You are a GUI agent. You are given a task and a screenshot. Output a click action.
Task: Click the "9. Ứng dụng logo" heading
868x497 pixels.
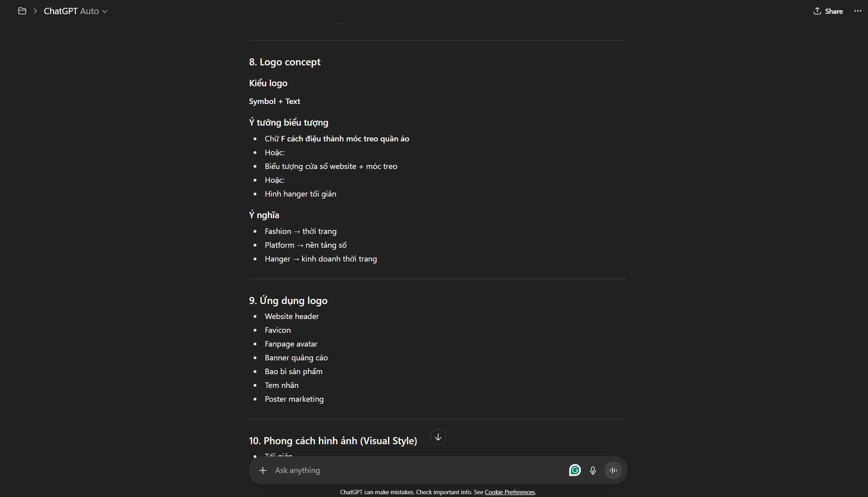pos(288,300)
